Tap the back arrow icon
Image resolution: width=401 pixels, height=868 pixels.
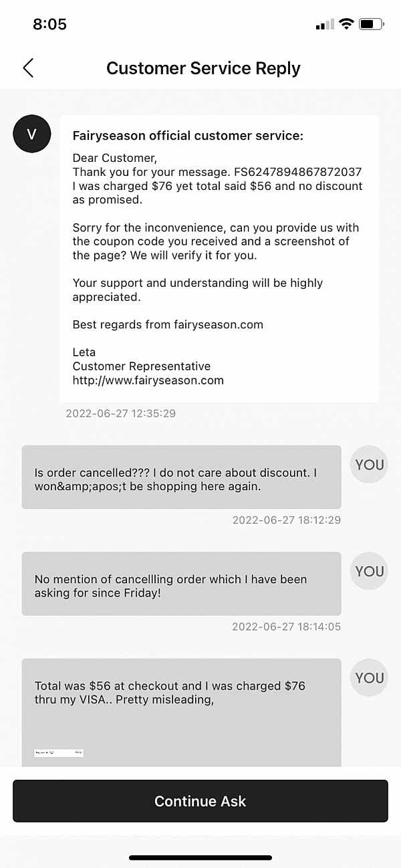[x=28, y=68]
